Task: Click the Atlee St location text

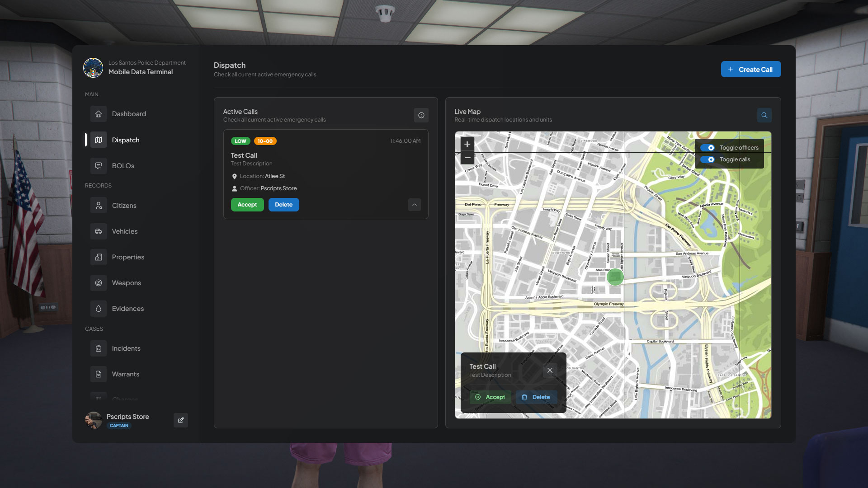Action: tap(275, 176)
